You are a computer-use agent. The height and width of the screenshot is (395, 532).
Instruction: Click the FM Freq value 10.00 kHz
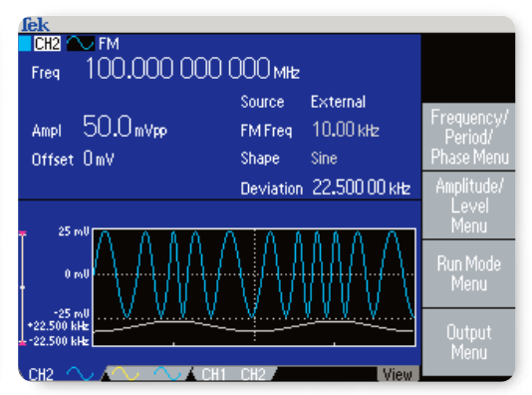[x=346, y=130]
